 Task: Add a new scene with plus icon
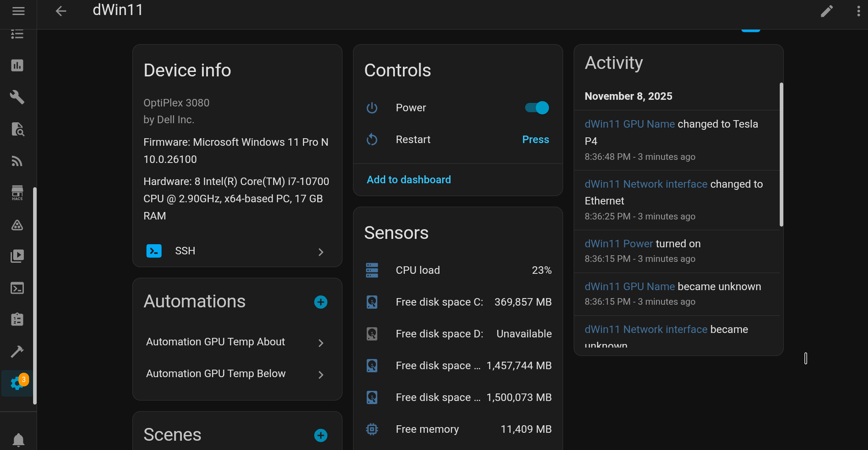(320, 435)
